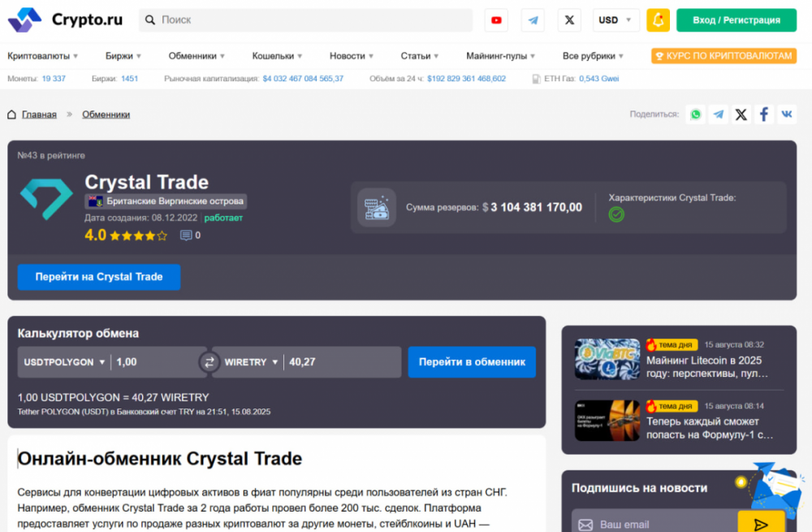
Task: Click the comments icon near rating
Action: (x=186, y=236)
